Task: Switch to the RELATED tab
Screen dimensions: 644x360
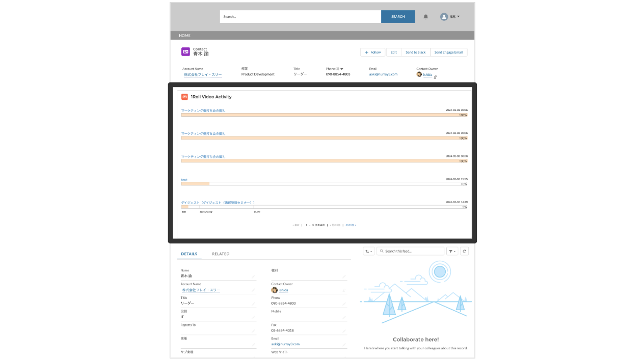Action: [221, 254]
